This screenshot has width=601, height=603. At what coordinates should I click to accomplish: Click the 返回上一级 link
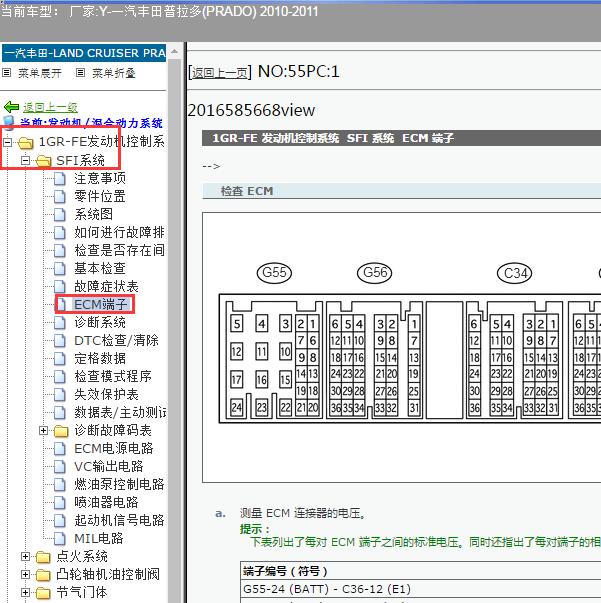[50, 107]
